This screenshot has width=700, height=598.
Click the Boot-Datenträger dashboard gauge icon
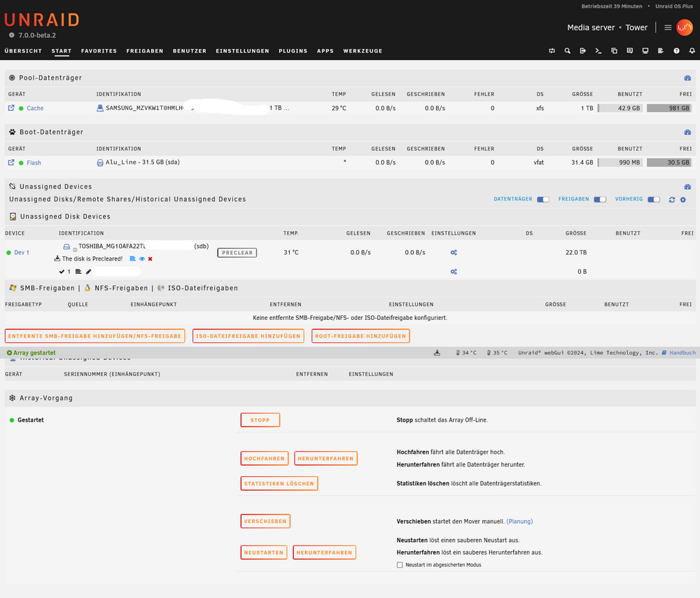coord(687,132)
